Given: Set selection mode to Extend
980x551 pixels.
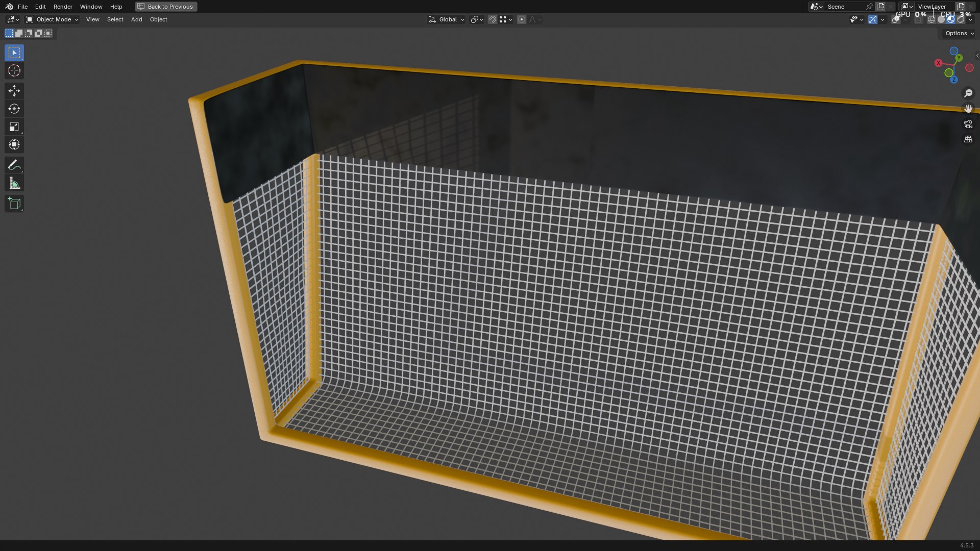Looking at the screenshot, I should coord(19,33).
